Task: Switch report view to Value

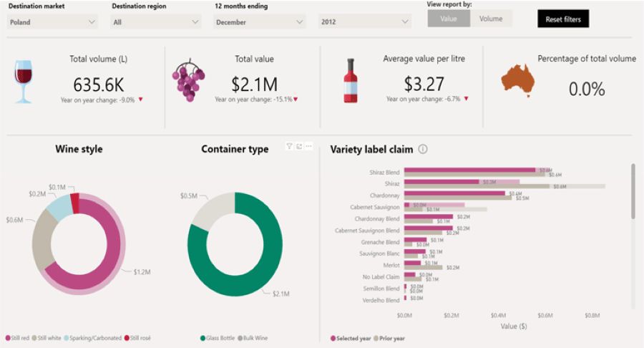Action: click(x=449, y=19)
